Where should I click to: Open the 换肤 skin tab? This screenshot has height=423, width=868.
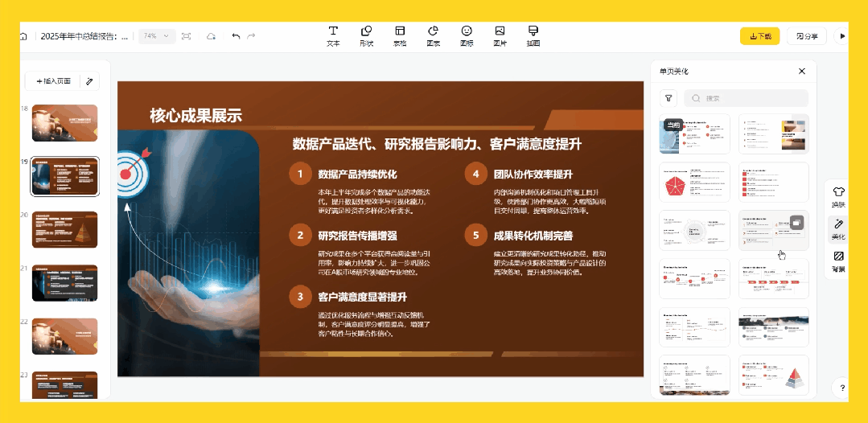[x=838, y=198]
